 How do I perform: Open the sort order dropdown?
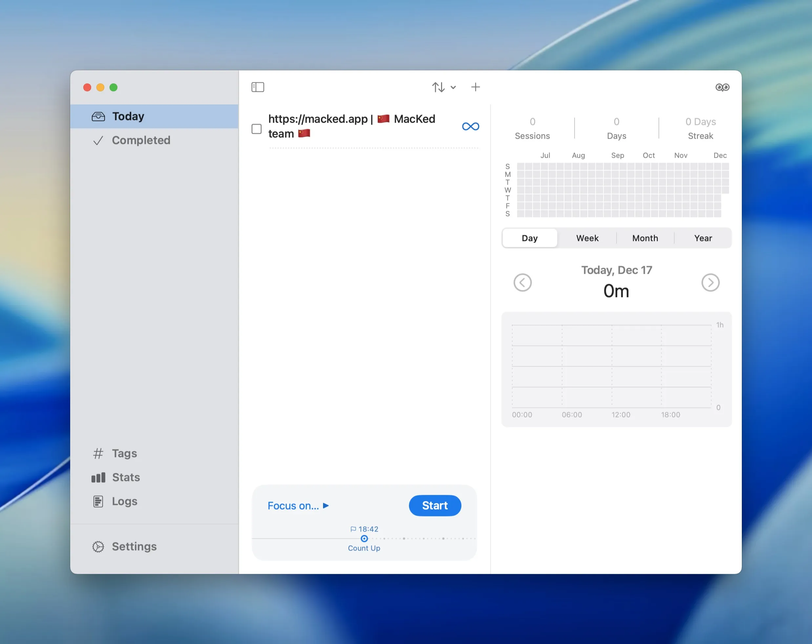[444, 87]
